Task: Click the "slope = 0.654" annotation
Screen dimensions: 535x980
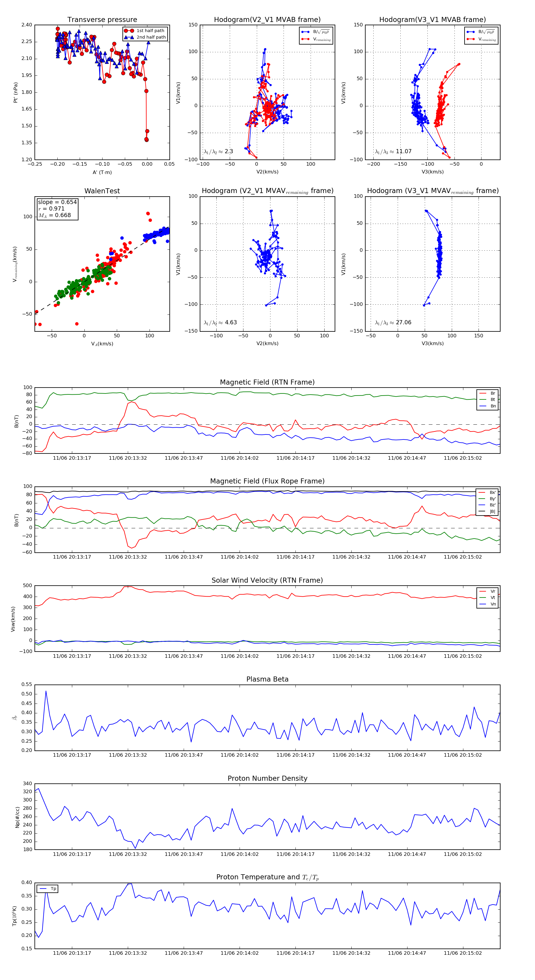Action: pyautogui.click(x=57, y=202)
